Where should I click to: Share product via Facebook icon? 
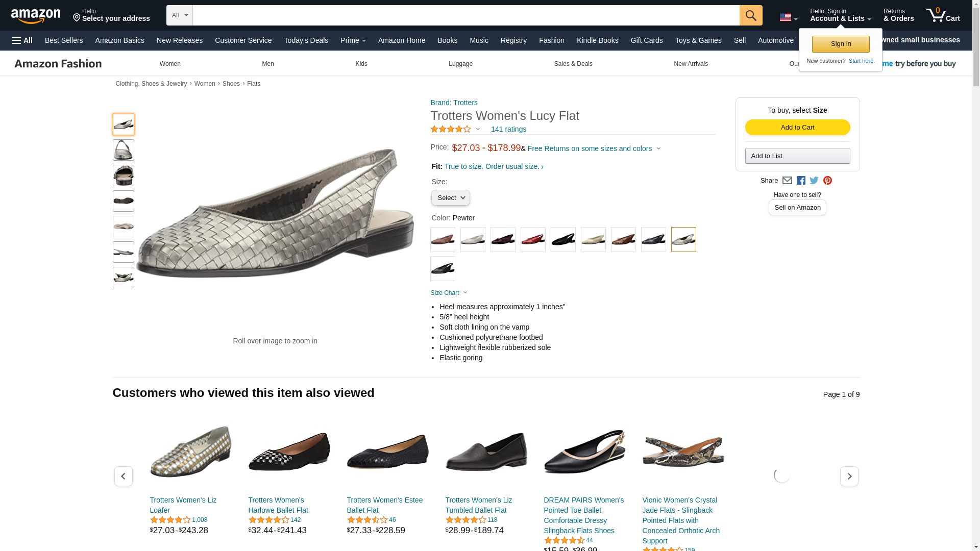[801, 181]
